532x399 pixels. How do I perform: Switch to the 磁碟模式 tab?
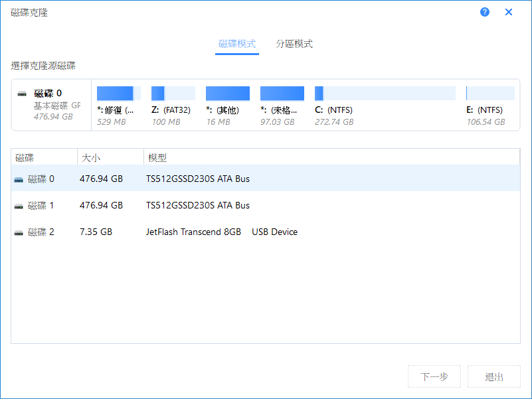[237, 41]
